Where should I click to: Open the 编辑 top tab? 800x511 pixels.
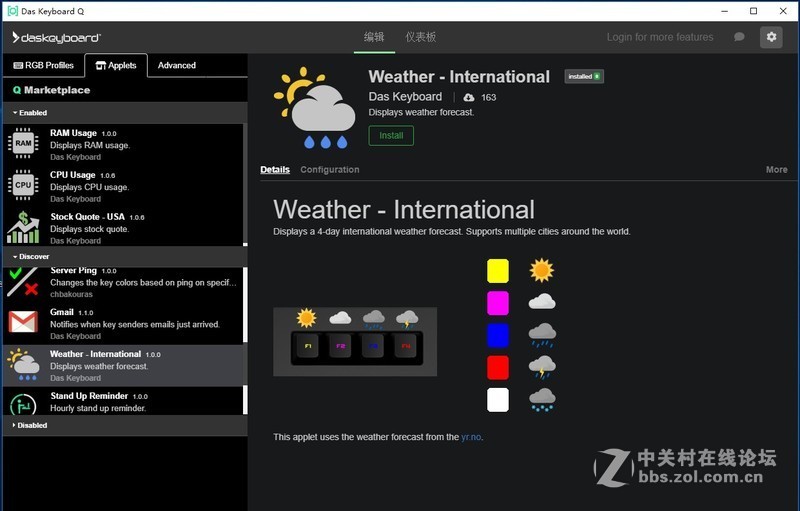(x=374, y=37)
